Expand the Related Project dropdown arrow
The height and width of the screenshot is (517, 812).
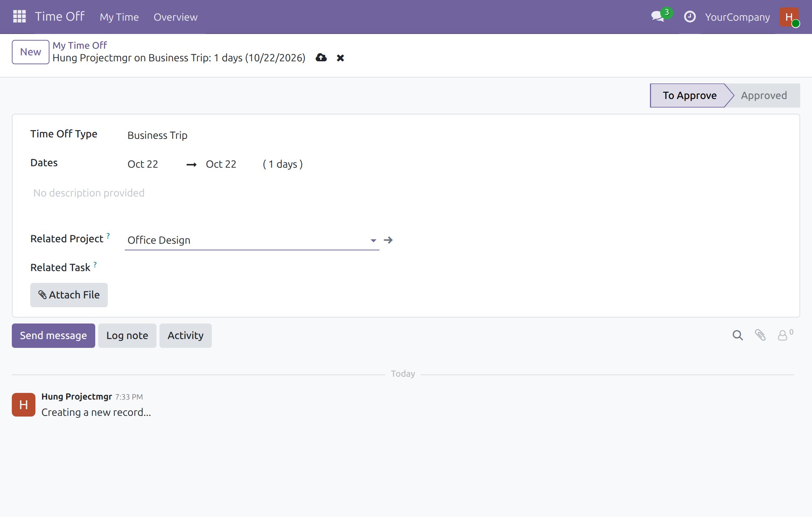point(374,240)
